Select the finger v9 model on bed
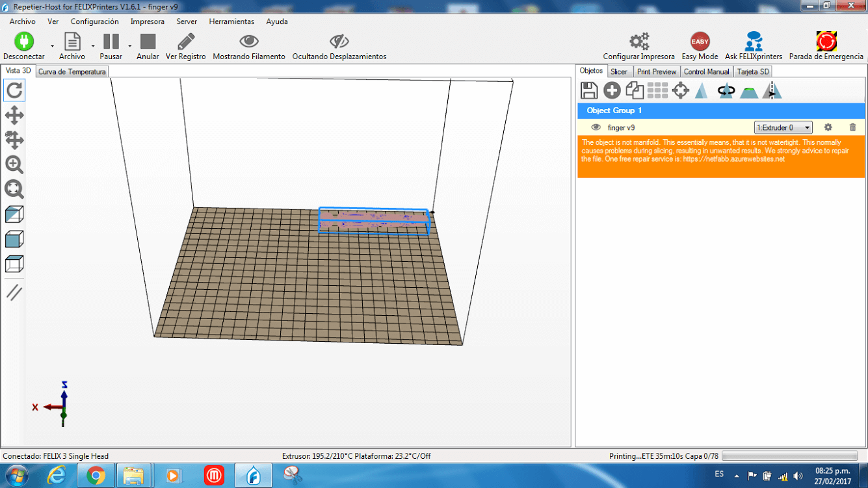 pyautogui.click(x=374, y=221)
